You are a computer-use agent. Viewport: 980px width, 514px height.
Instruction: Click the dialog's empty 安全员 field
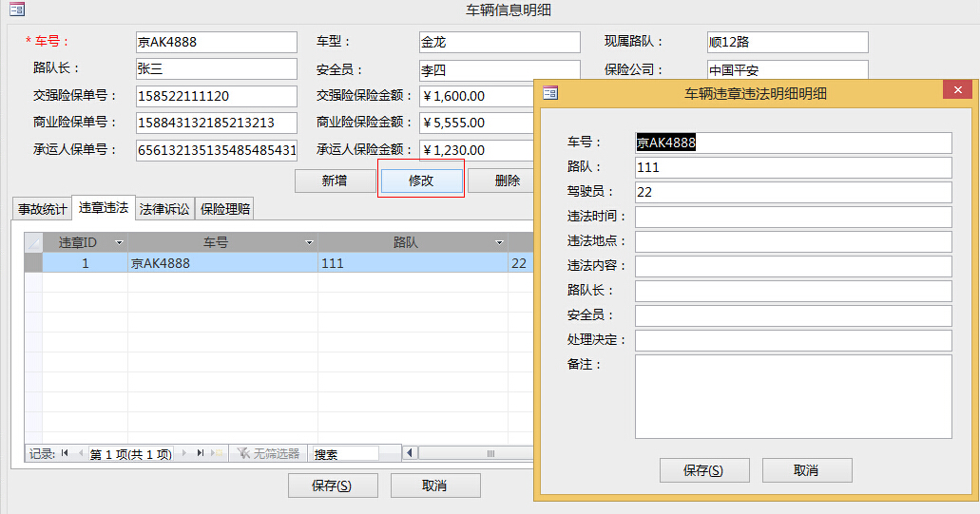(x=793, y=315)
